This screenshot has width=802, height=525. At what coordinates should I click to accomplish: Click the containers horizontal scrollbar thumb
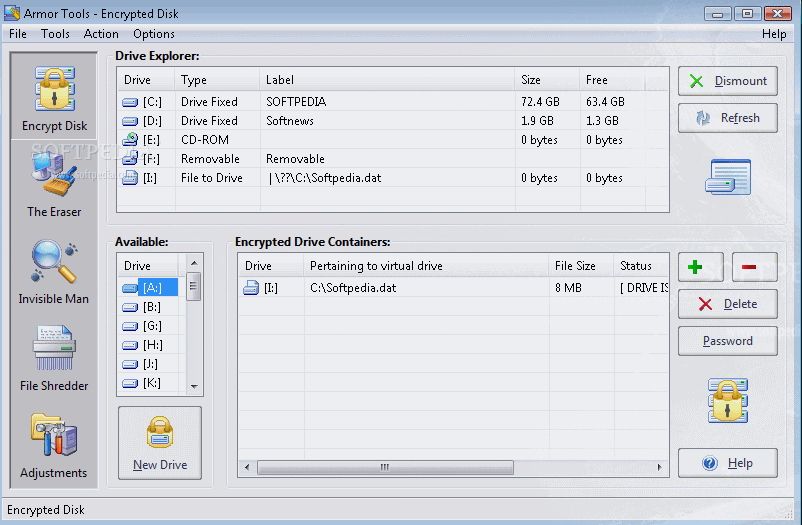(385, 467)
